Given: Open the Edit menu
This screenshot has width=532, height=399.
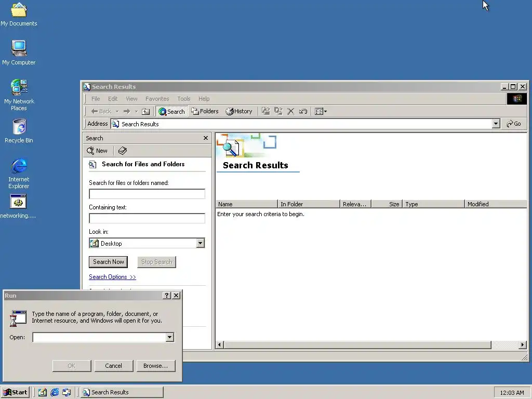Looking at the screenshot, I should [x=113, y=99].
